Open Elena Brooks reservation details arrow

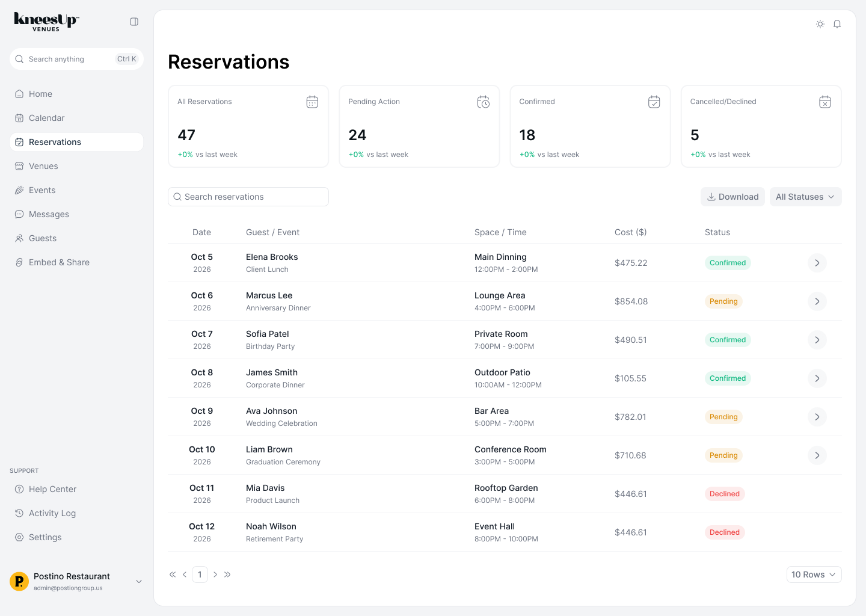pos(817,263)
